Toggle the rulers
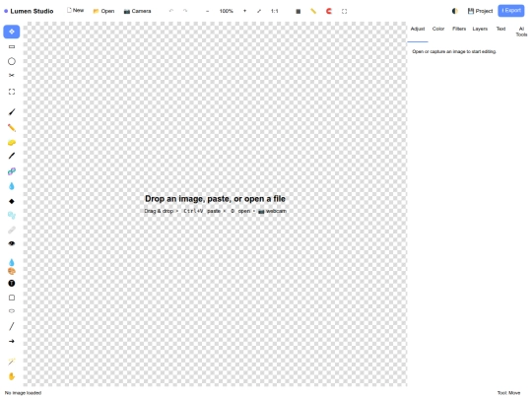 pyautogui.click(x=313, y=11)
